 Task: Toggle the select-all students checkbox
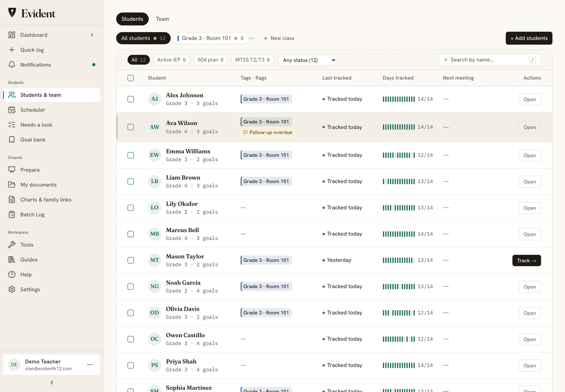click(x=131, y=78)
